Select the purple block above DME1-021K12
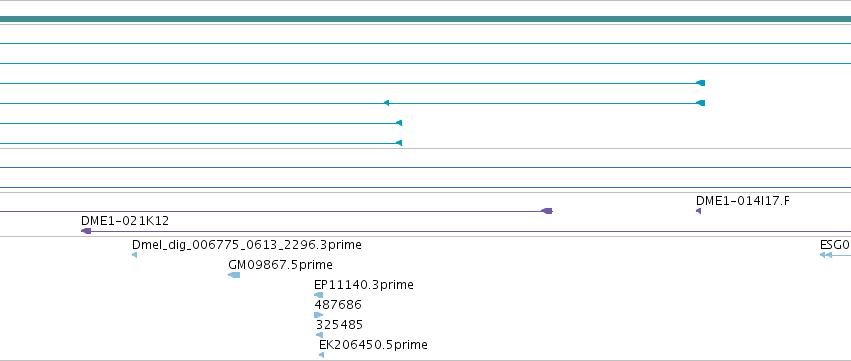 [547, 211]
